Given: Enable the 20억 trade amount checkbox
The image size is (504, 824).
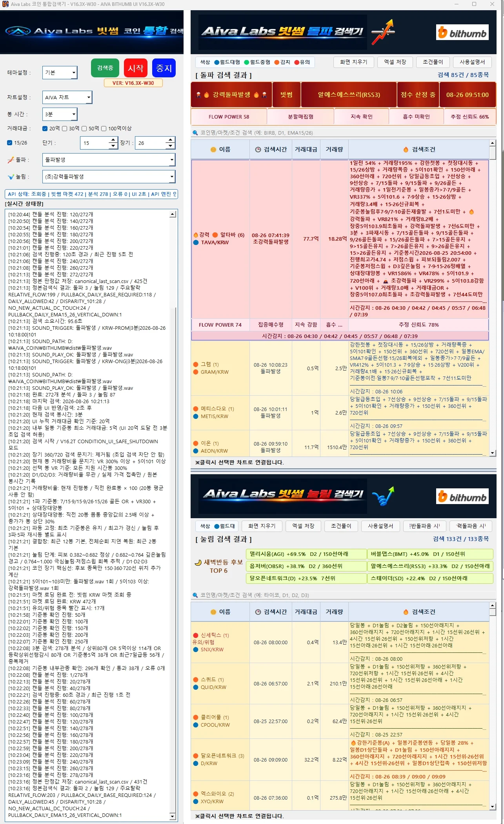Looking at the screenshot, I should [x=45, y=128].
